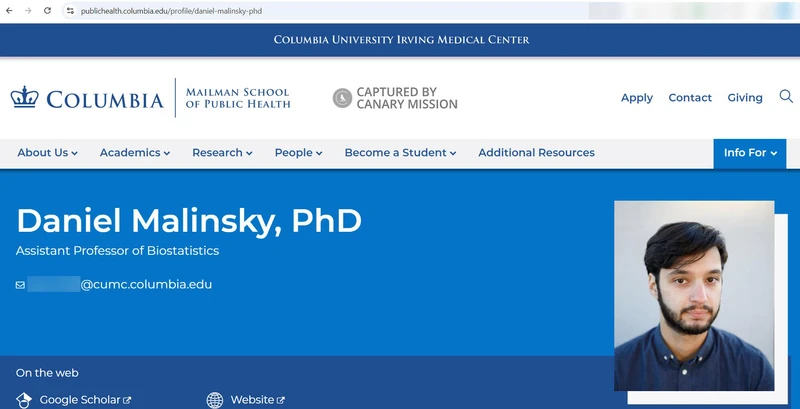Open site information icon in address bar
This screenshot has height=409, width=800.
pyautogui.click(x=70, y=10)
